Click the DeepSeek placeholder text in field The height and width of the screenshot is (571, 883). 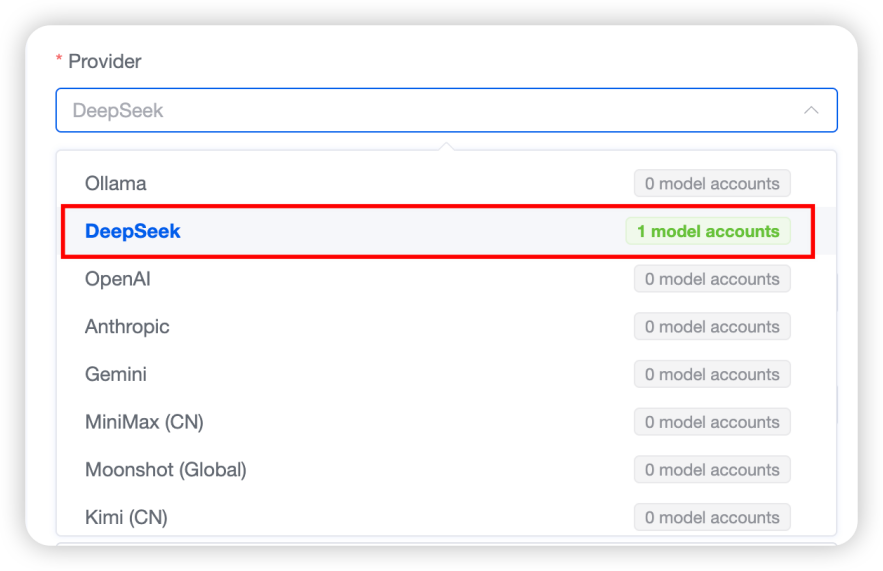118,111
